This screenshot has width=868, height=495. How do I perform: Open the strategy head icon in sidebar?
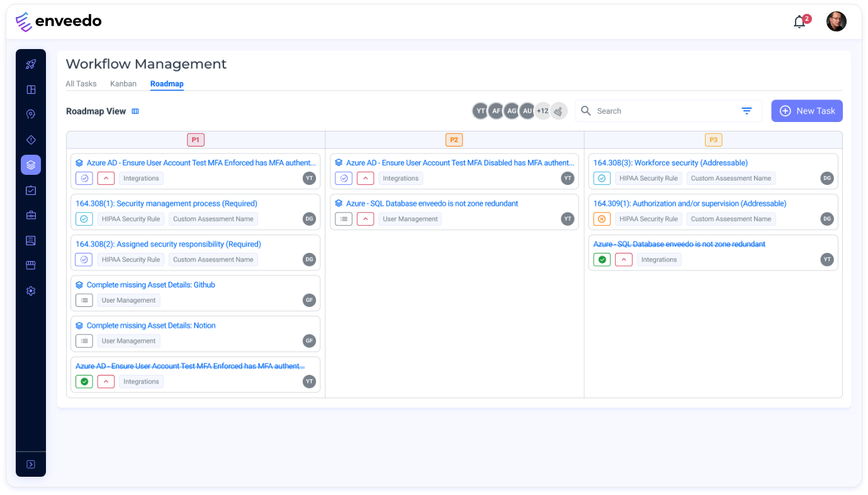pyautogui.click(x=30, y=114)
